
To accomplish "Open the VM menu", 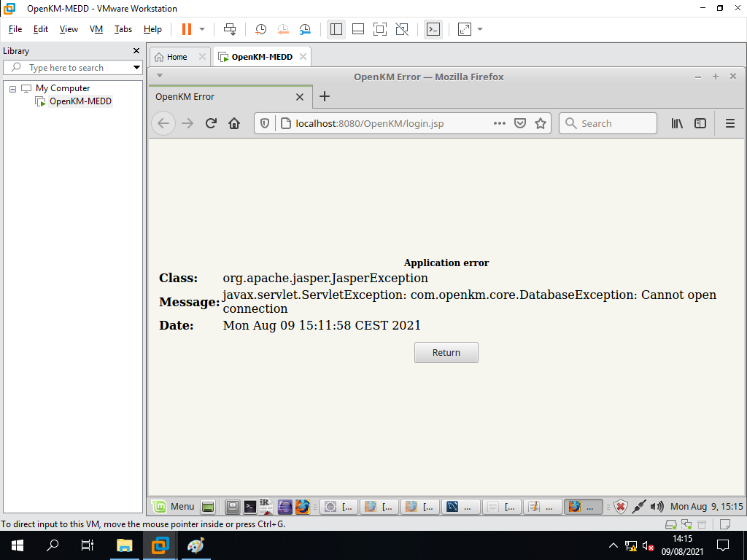I will [x=96, y=29].
